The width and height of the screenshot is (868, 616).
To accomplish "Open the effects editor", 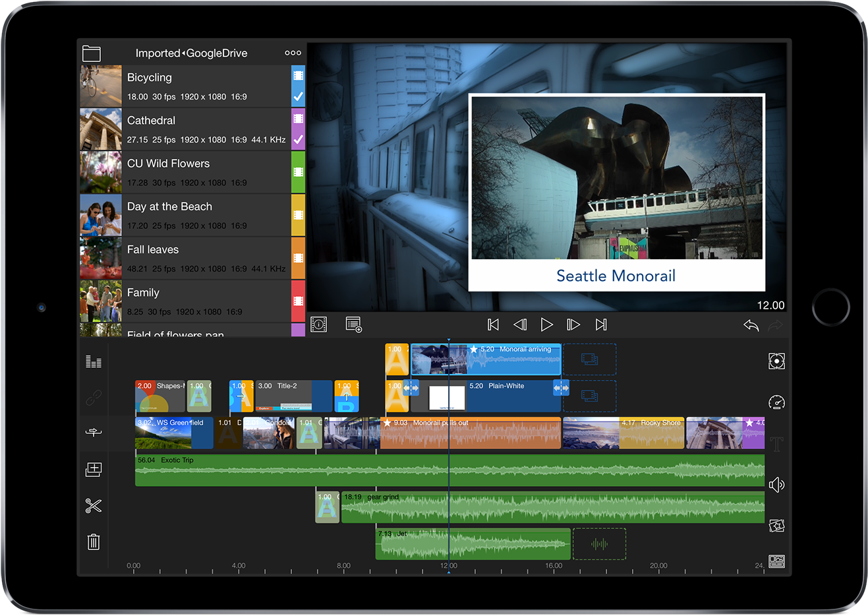I will click(776, 526).
